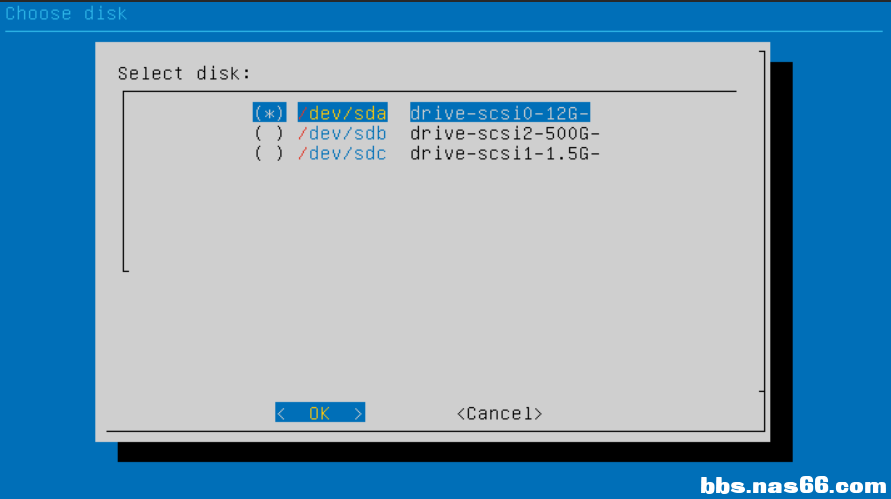Click the /dev/sda device name
891x499 pixels.
[x=342, y=113]
